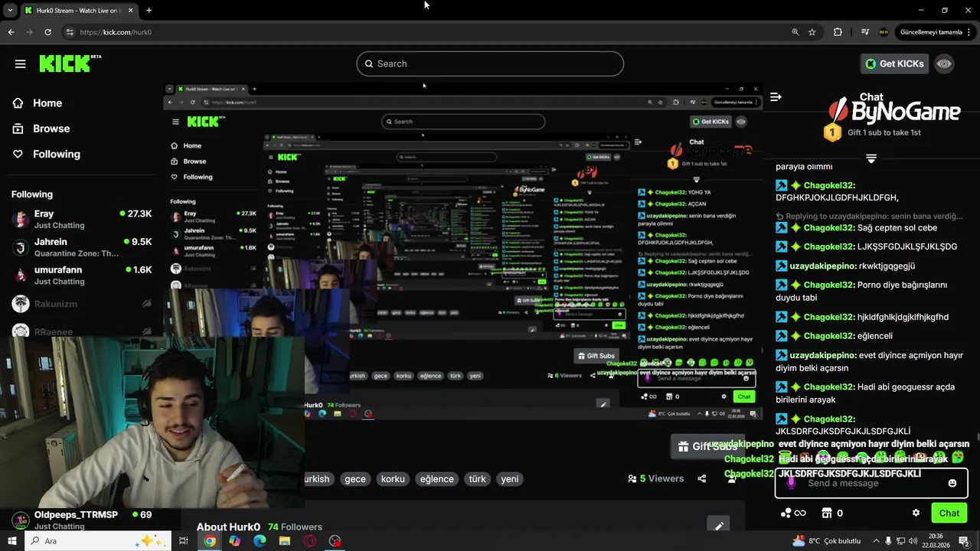Click Chagokel32 username on Porno diye message

pyautogui.click(x=828, y=285)
